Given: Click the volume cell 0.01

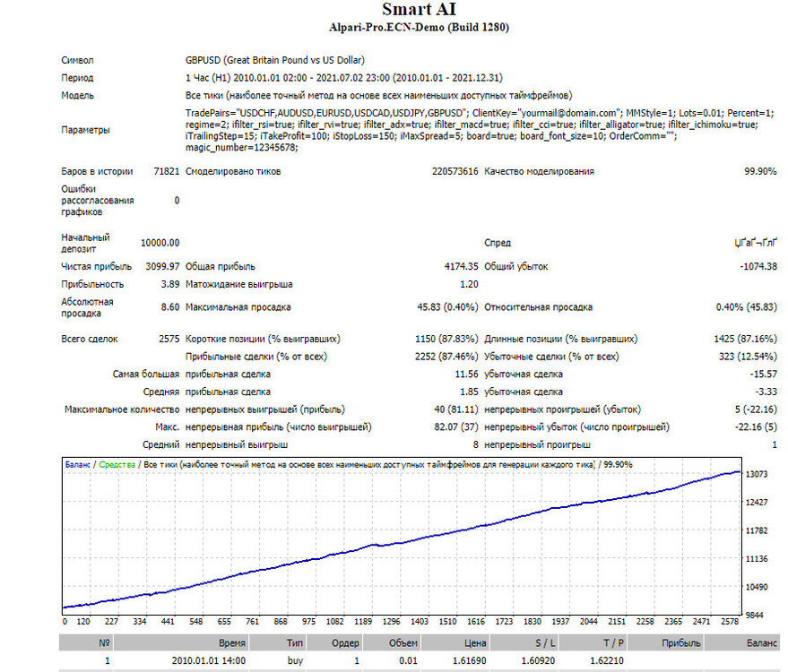Looking at the screenshot, I should pos(408,661).
